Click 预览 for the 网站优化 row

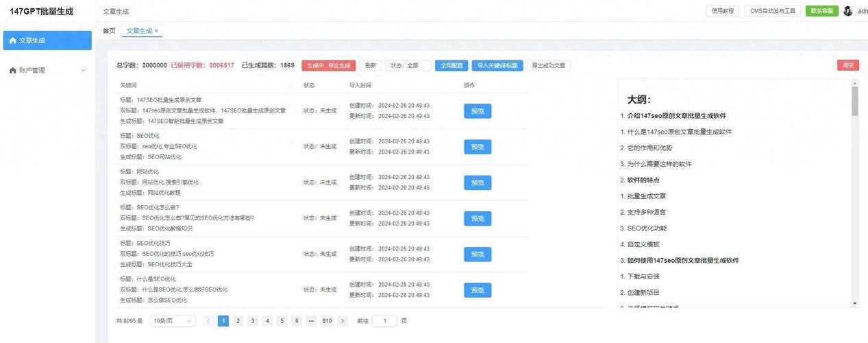478,182
